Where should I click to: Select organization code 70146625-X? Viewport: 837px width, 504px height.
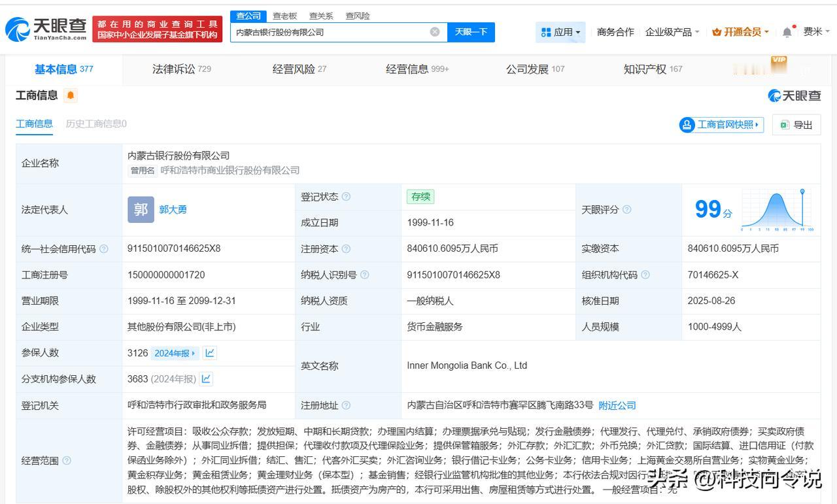713,275
